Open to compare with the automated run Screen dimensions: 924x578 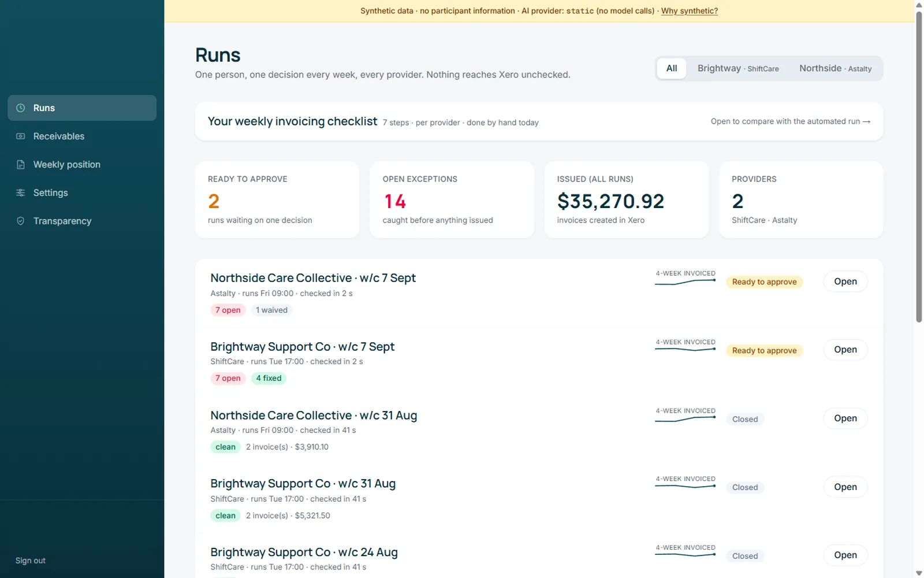(x=791, y=121)
